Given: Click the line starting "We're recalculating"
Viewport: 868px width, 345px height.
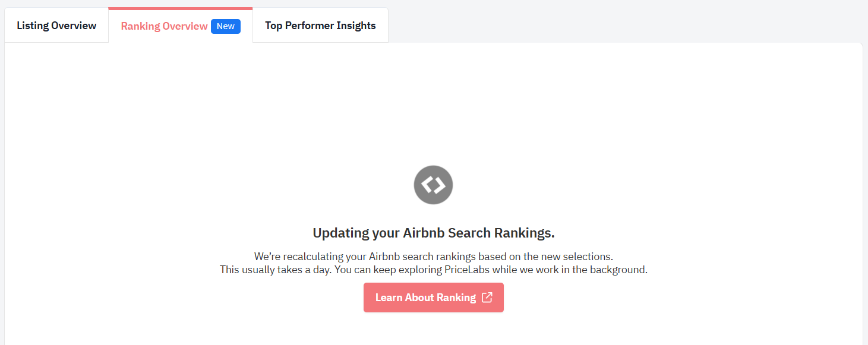Looking at the screenshot, I should [x=434, y=257].
